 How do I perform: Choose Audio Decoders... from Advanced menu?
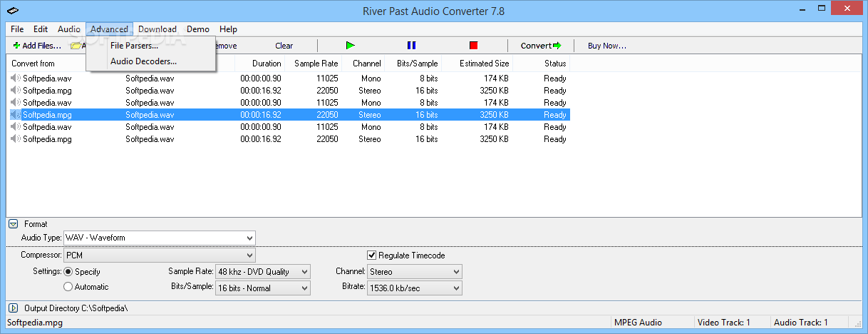tap(151, 61)
